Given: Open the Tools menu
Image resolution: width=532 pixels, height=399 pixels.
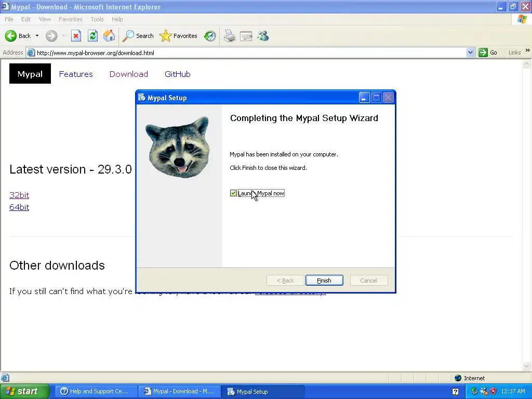Looking at the screenshot, I should coord(97,19).
